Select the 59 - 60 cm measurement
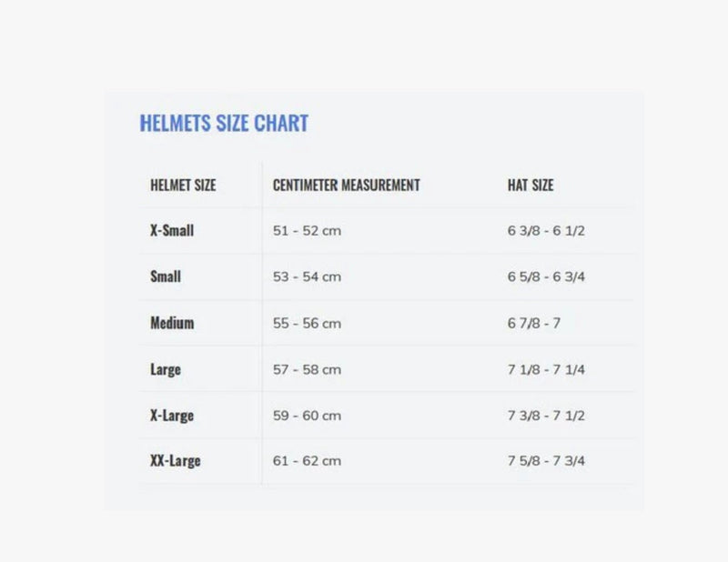728x562 pixels. point(307,416)
